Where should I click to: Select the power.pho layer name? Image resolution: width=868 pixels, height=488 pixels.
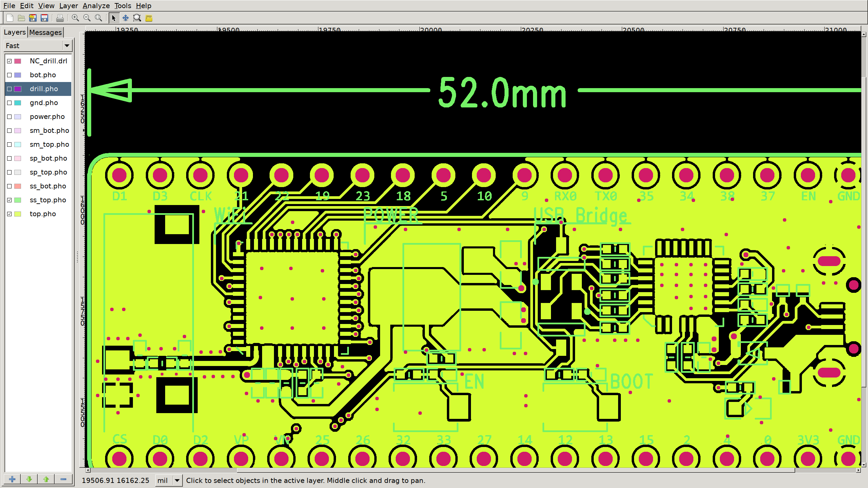[47, 117]
